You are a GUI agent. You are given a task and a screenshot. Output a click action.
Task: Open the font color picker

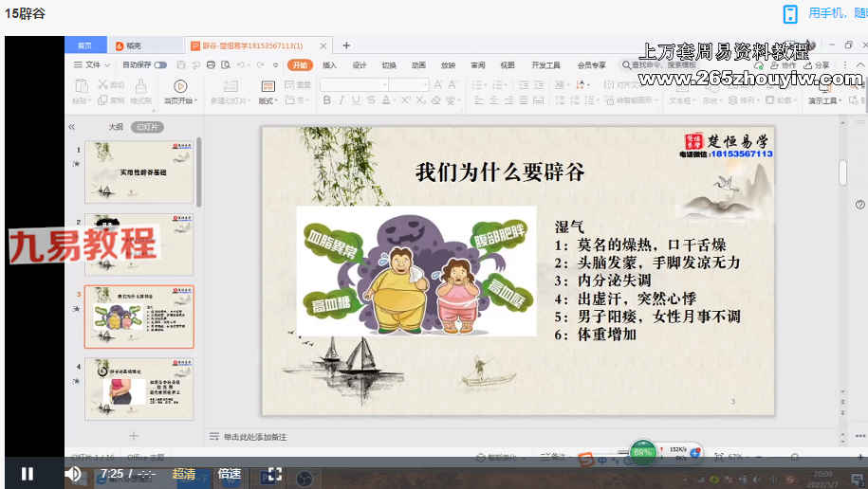coord(387,100)
